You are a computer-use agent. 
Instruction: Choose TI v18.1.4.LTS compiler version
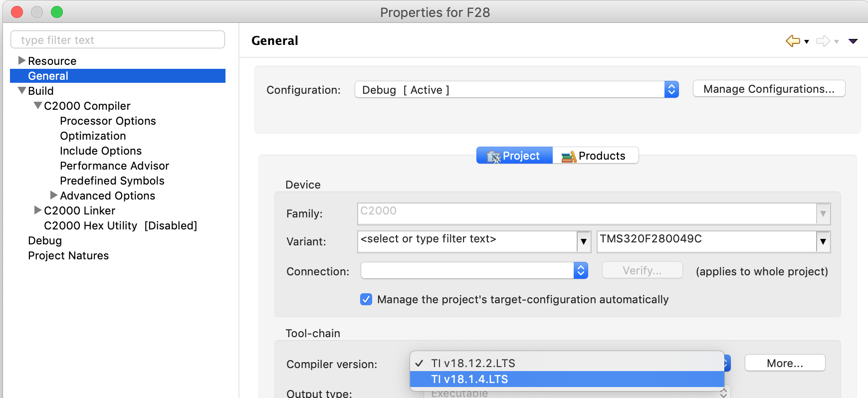[x=567, y=379]
